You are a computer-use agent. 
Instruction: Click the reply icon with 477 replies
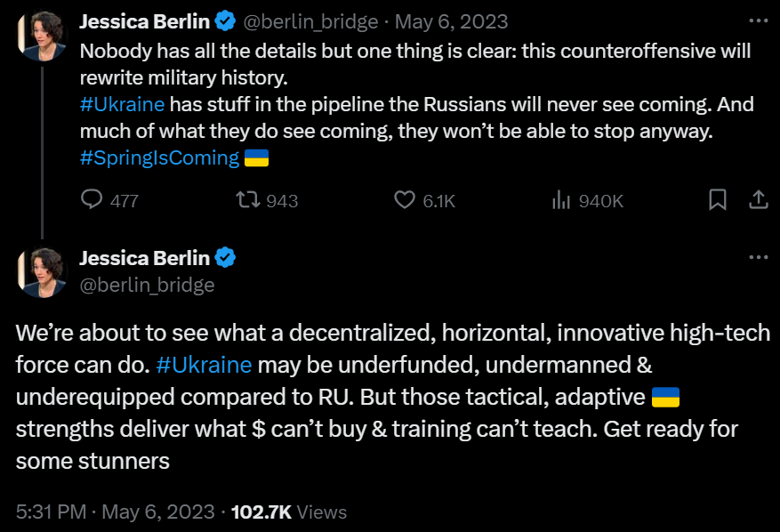[92, 200]
